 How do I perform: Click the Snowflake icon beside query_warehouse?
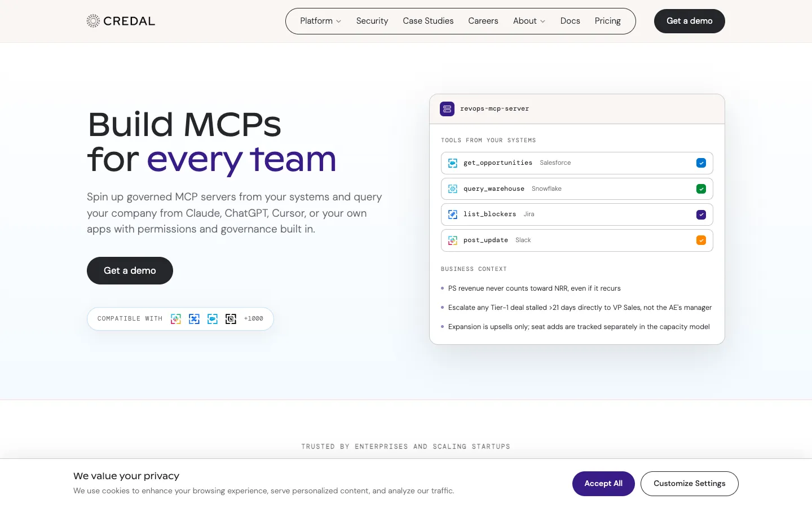click(453, 189)
